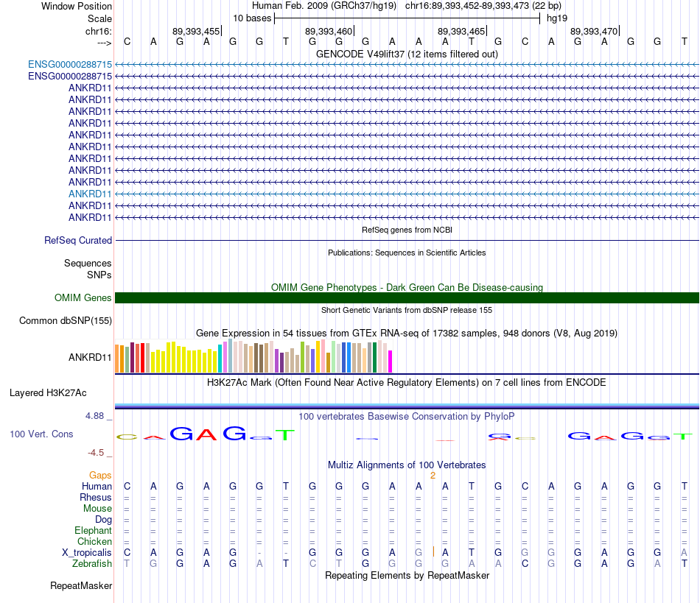Click the 'RefSeq genes from NCBI' title
Image resolution: width=700 pixels, height=603 pixels.
(x=407, y=230)
